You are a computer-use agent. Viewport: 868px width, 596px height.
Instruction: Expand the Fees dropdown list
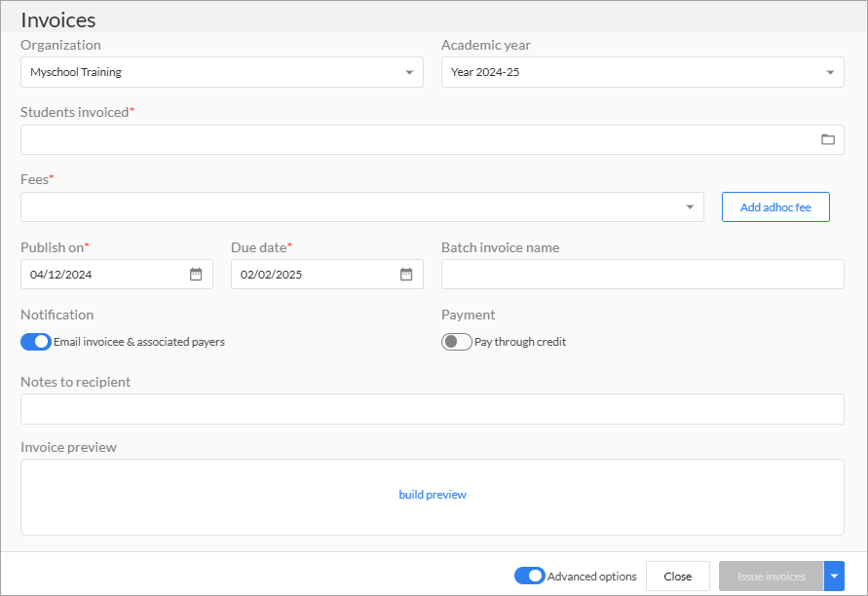[x=362, y=207]
